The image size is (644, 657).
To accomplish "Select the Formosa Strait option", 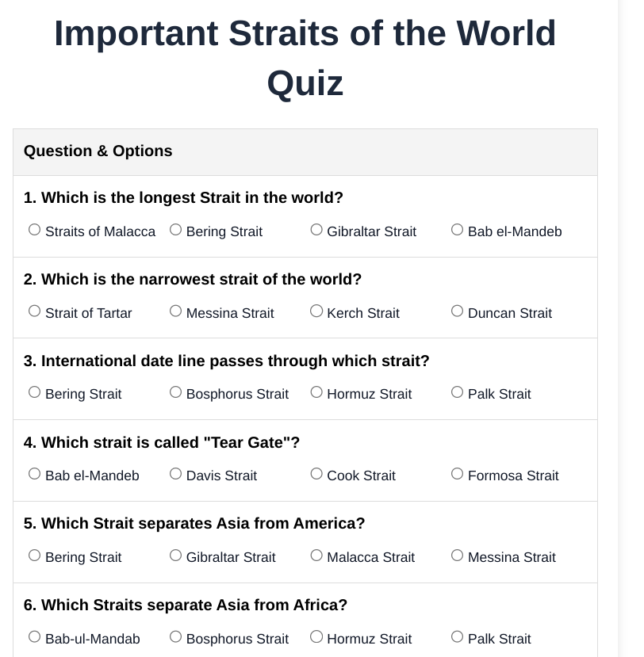I will [x=458, y=474].
